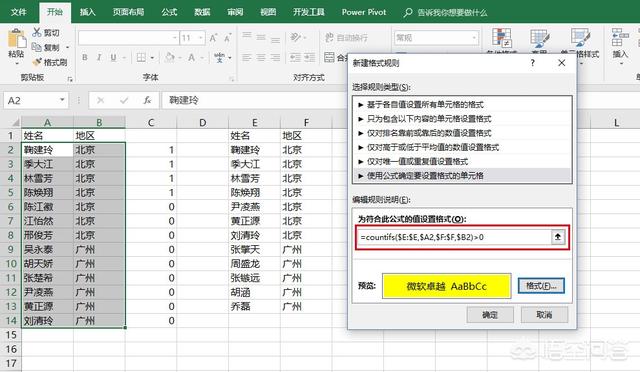
Task: Open the font size dropdown
Action: pyautogui.click(x=201, y=38)
